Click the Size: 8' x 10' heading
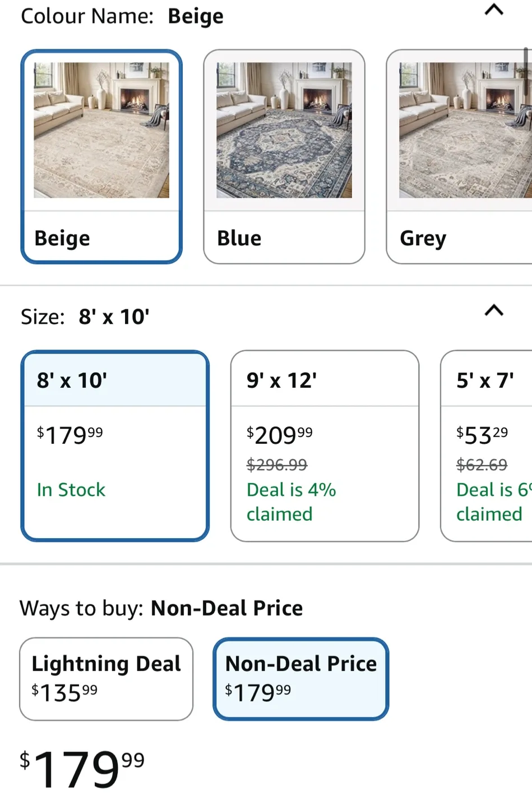 point(85,316)
